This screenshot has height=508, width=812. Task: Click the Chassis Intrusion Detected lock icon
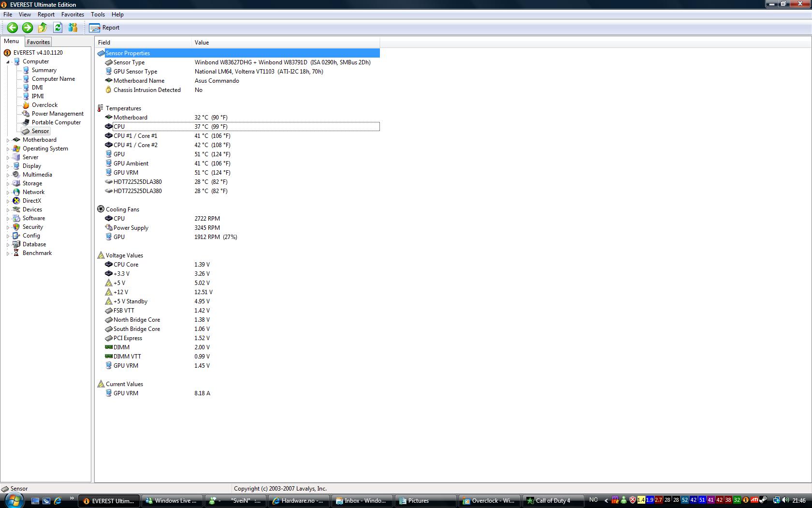[x=108, y=90]
